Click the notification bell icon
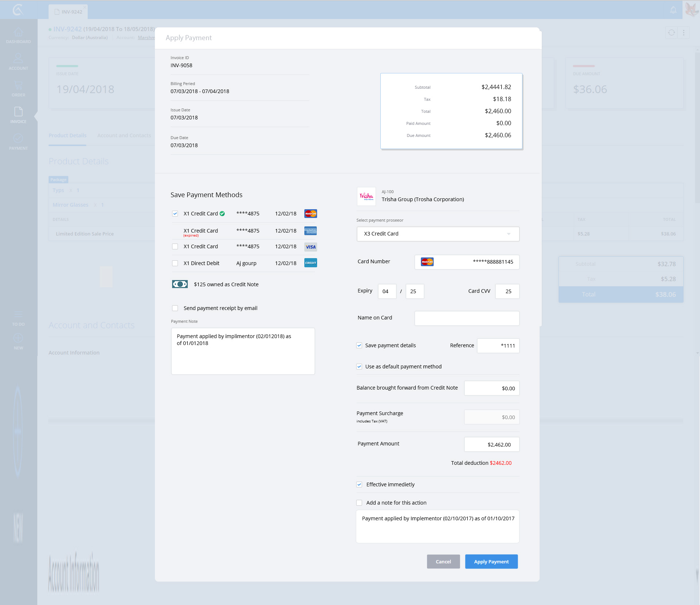 coord(673,10)
